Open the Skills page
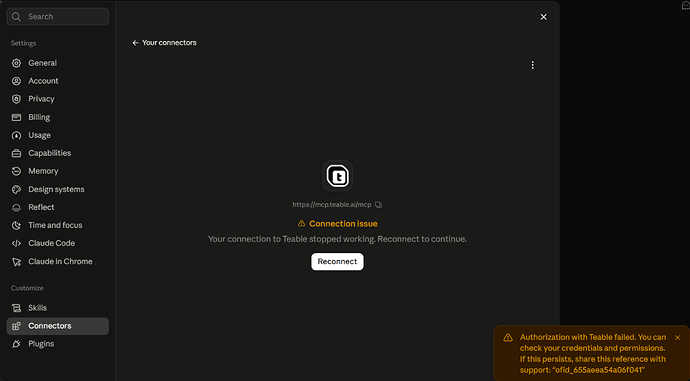690x381 pixels. click(x=58, y=308)
